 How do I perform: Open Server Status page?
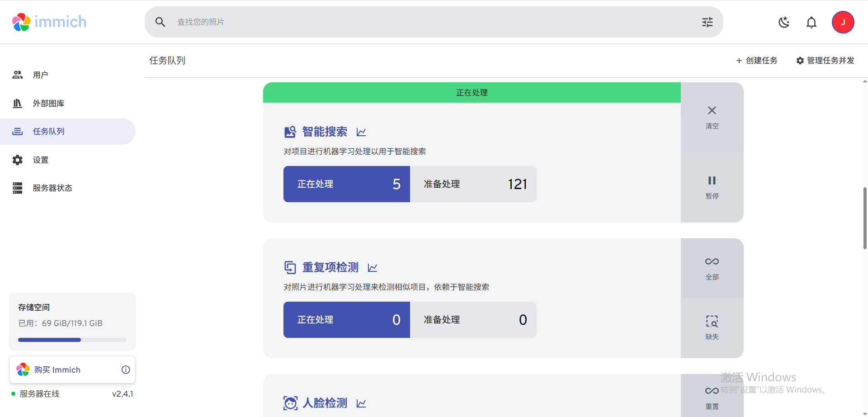tap(52, 188)
